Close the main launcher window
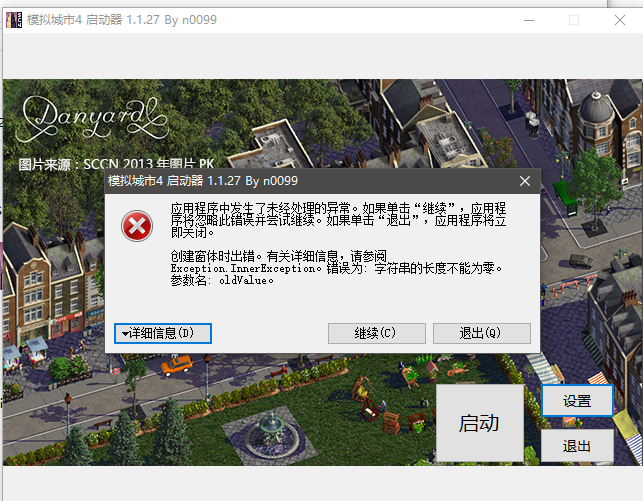The width and height of the screenshot is (643, 501). point(620,19)
